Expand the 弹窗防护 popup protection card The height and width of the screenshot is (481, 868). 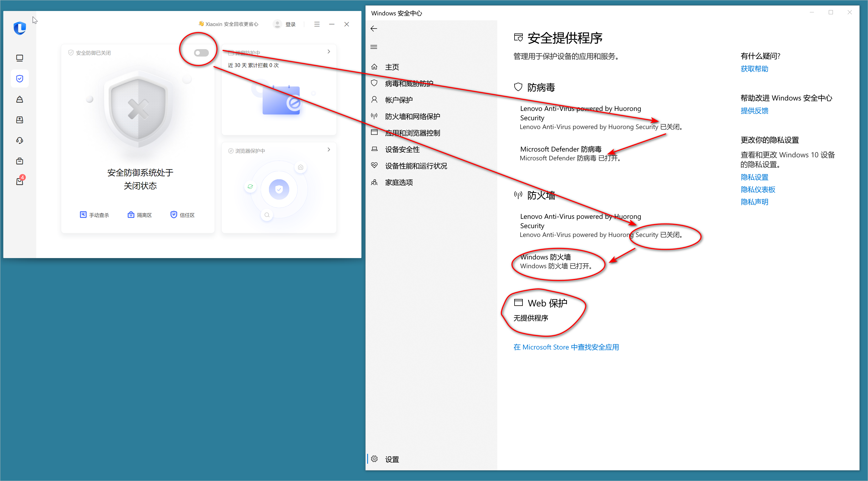pyautogui.click(x=328, y=52)
